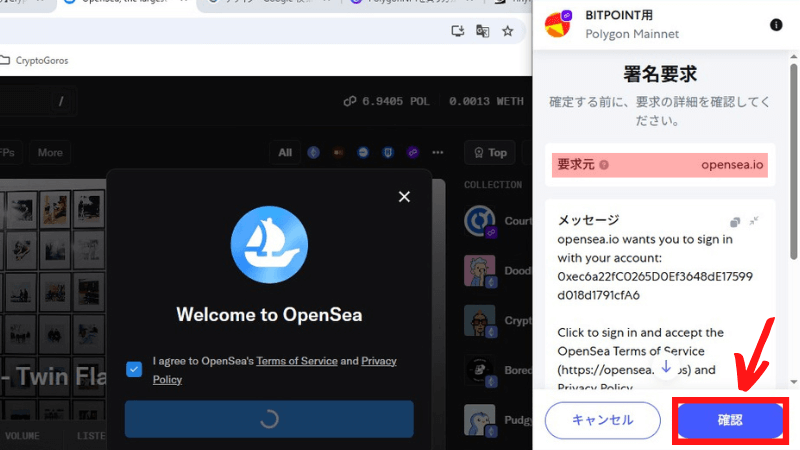This screenshot has height=450, width=800.
Task: Click the OpenSea sailboat logo
Action: (x=269, y=244)
